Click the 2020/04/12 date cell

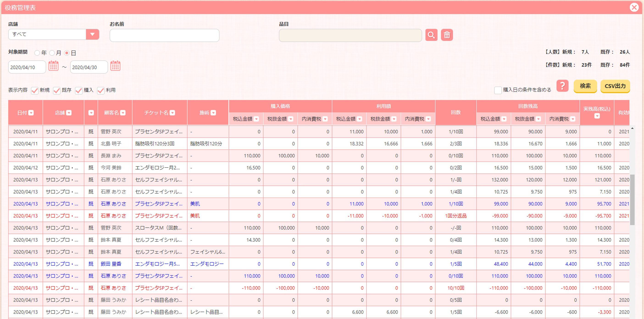click(25, 168)
